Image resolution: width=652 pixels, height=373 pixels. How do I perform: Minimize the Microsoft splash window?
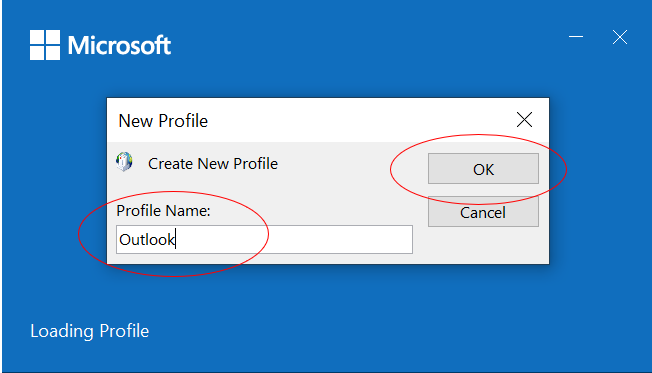[x=576, y=37]
